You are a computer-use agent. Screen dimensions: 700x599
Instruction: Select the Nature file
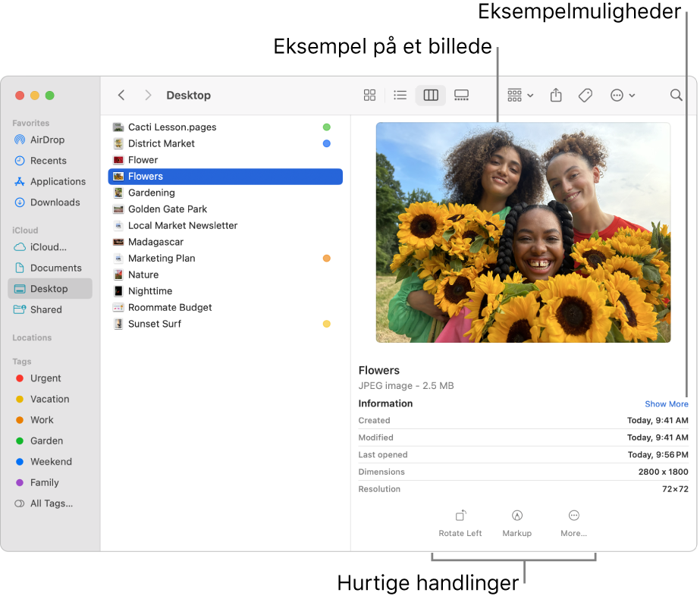point(225,275)
